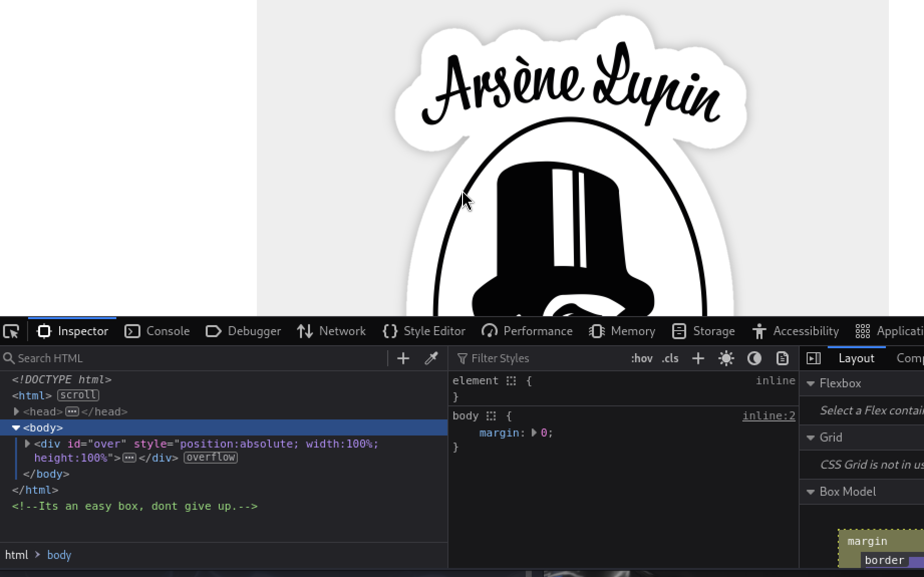Activate the element picker tool
This screenshot has height=577, width=924.
(11, 332)
